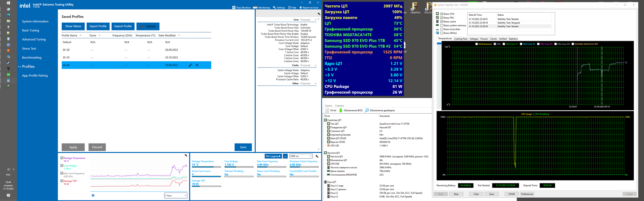Click the Stop Monitors icon in XTU header

click(x=234, y=8)
